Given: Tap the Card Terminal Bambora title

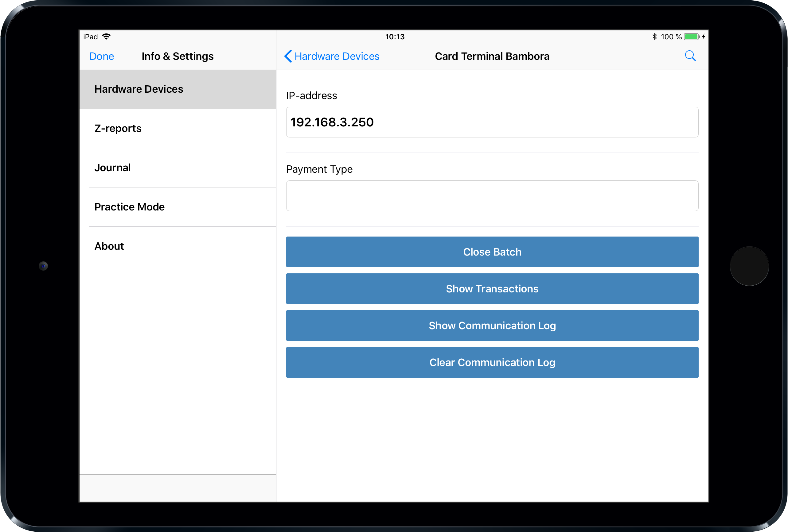Looking at the screenshot, I should (x=492, y=56).
